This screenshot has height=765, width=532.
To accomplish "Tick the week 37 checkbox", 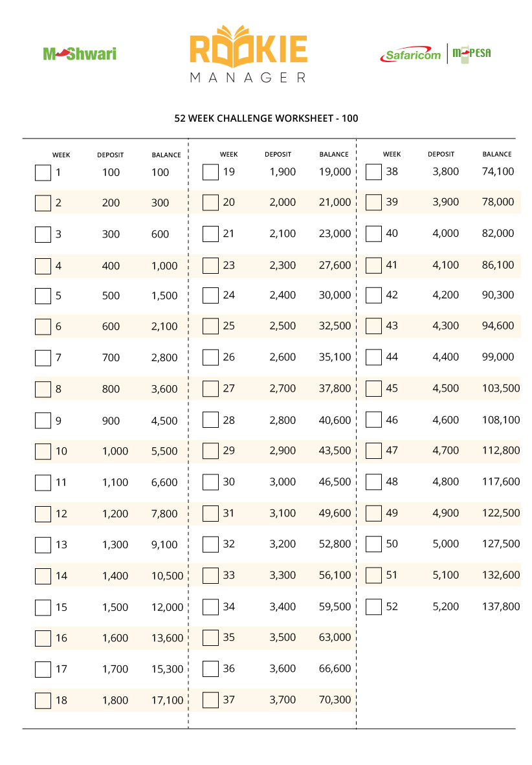I will click(x=210, y=700).
